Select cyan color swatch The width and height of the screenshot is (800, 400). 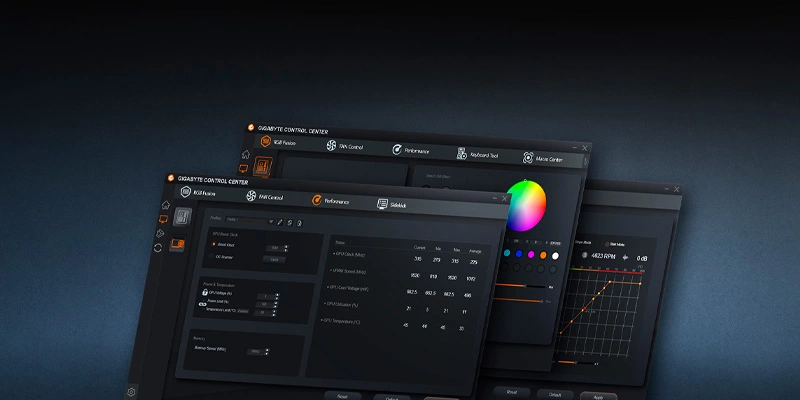pos(507,253)
